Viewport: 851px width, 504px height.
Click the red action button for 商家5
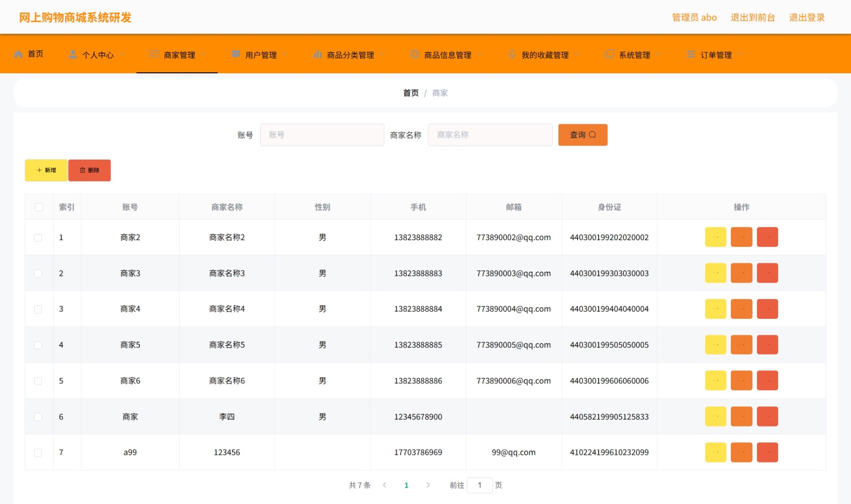[x=767, y=345]
